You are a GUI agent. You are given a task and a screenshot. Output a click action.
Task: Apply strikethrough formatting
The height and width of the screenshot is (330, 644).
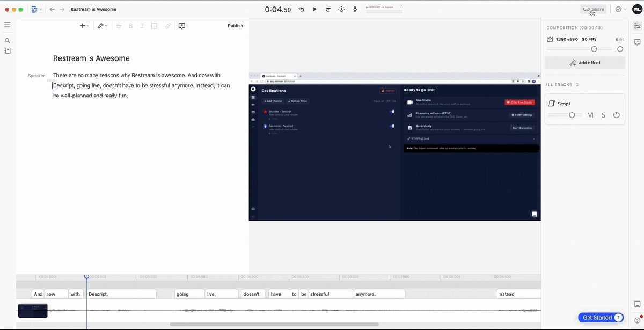119,26
